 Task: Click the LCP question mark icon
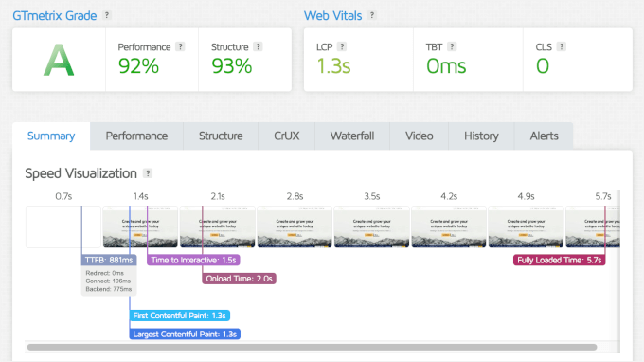pos(342,46)
